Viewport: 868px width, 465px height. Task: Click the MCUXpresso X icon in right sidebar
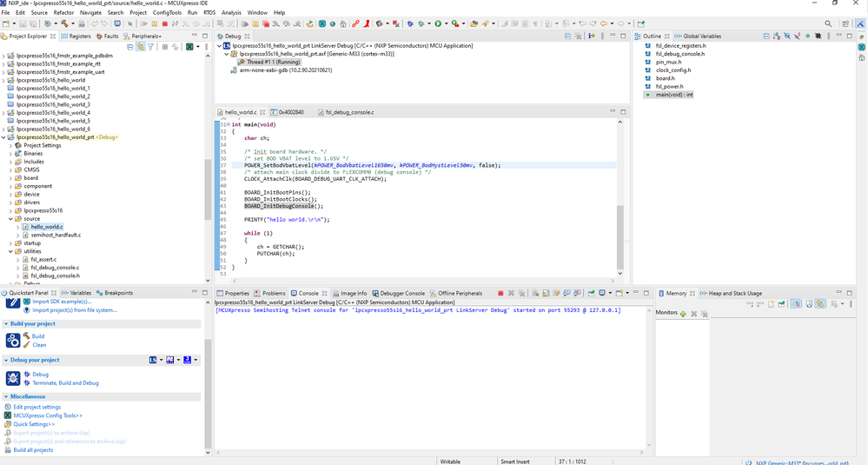862,47
